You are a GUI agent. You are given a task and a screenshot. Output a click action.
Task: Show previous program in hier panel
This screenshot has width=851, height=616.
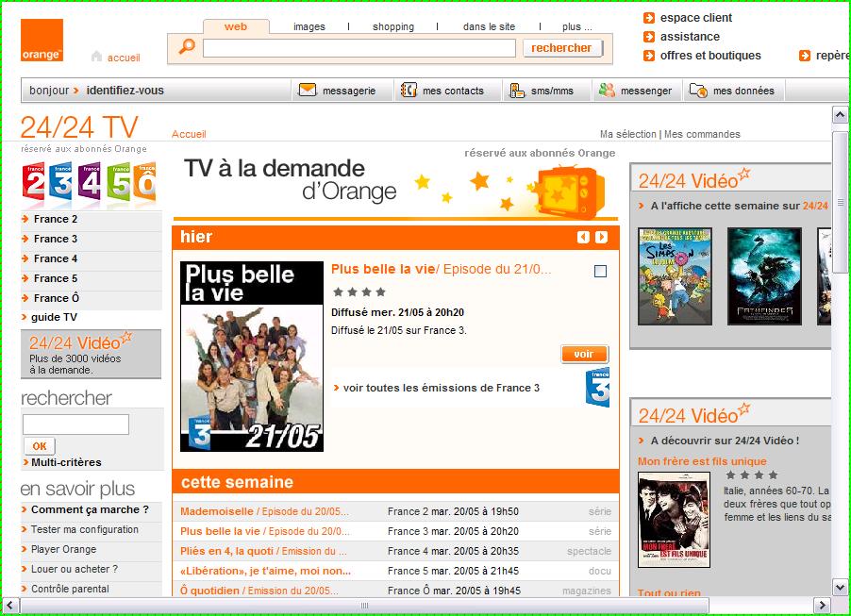[583, 237]
